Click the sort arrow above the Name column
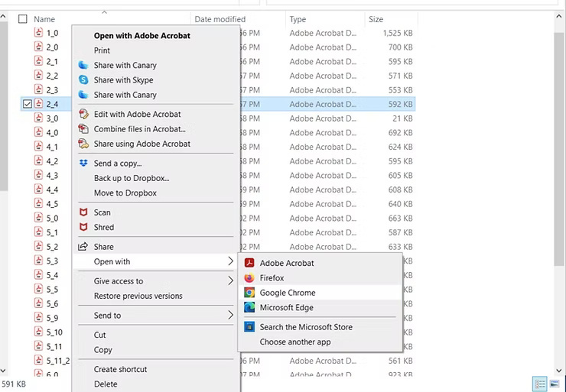Viewport: 566px width, 392px height. click(104, 12)
